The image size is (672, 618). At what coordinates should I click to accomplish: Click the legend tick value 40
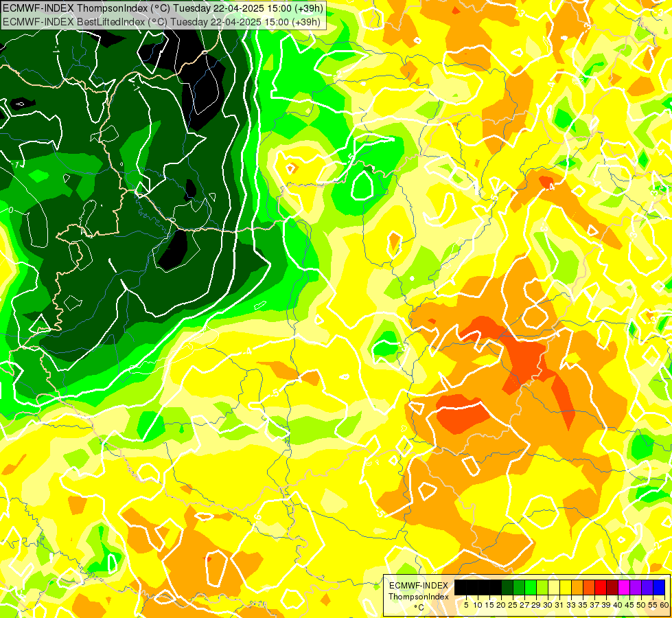pyautogui.click(x=618, y=605)
